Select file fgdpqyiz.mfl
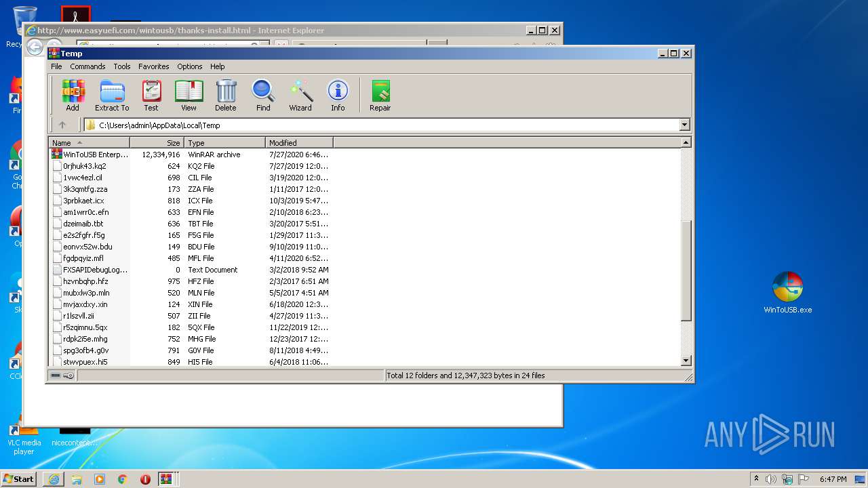 (83, 258)
